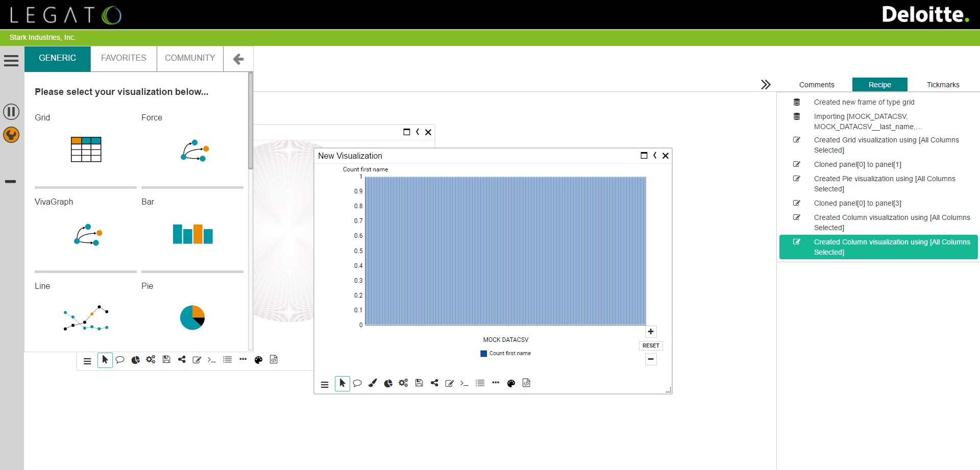The height and width of the screenshot is (470, 980).
Task: Open gears settings in New Visualization toolbar
Action: (x=403, y=383)
